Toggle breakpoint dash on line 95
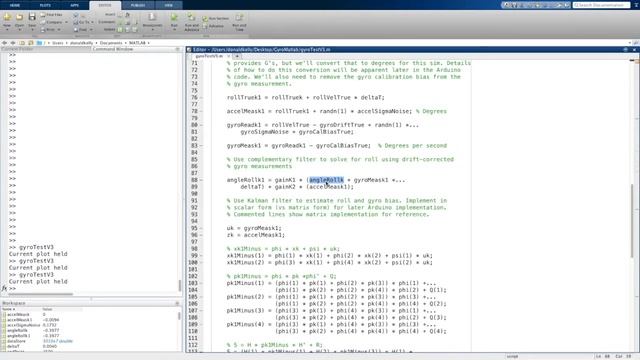The image size is (640, 360). pos(201,228)
